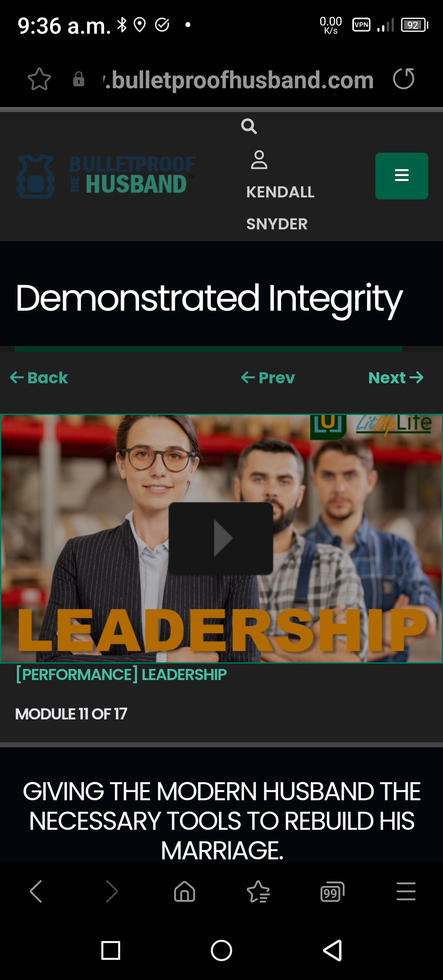The image size is (443, 980).
Task: Go to the Next module
Action: 396,378
